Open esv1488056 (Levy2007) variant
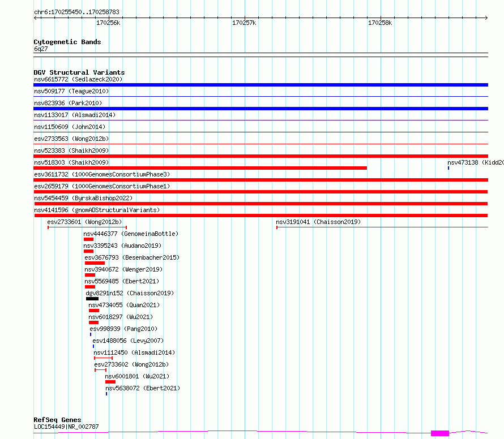The width and height of the screenshot is (504, 439). coord(128,341)
